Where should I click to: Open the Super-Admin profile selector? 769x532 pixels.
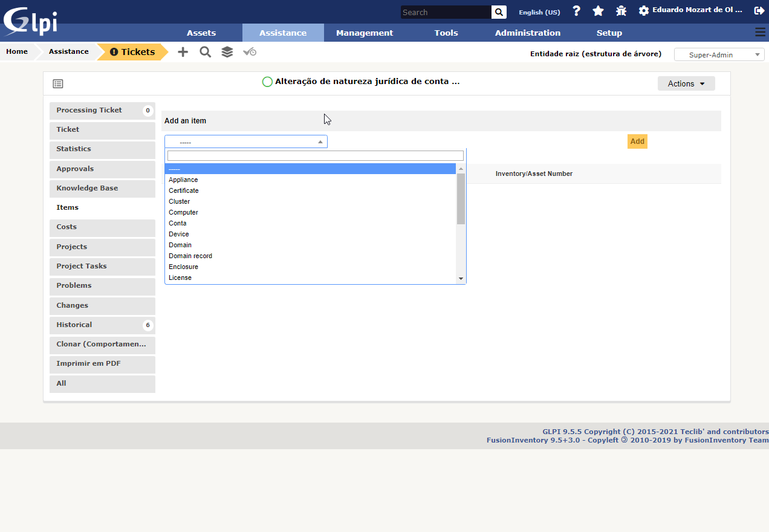coord(719,54)
